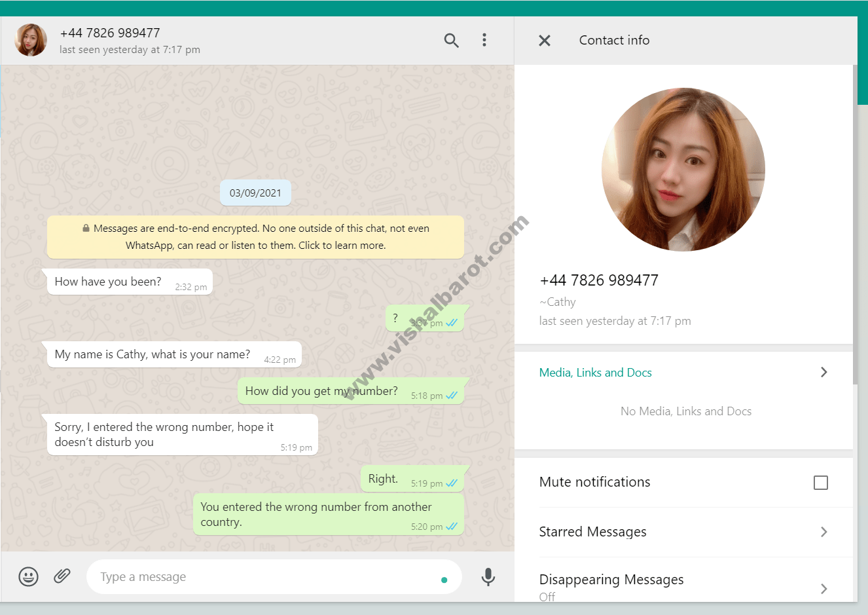The image size is (868, 615).
Task: Click 'last seen yesterday' in chat header
Action: point(130,50)
